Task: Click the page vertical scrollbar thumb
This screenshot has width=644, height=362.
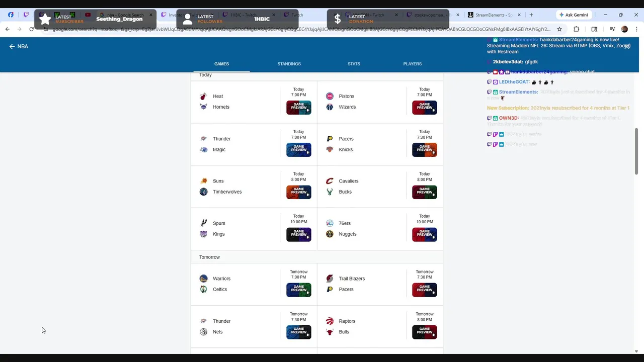Action: coord(636,152)
